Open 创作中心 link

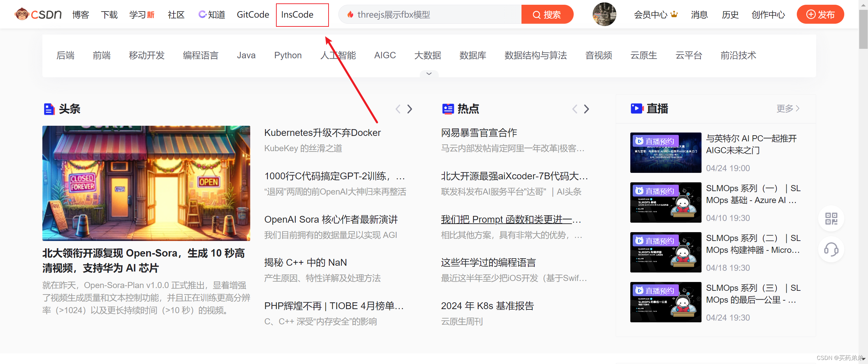click(x=768, y=15)
